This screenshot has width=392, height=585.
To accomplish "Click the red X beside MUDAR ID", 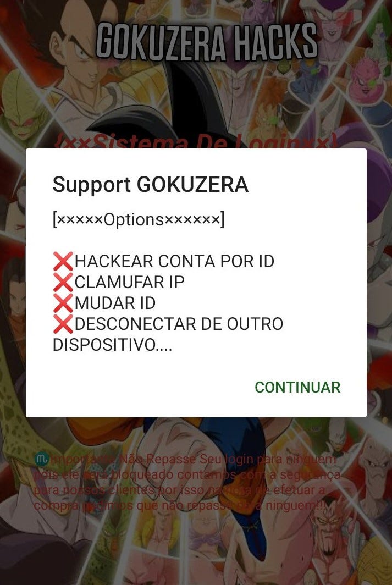I will pyautogui.click(x=63, y=303).
